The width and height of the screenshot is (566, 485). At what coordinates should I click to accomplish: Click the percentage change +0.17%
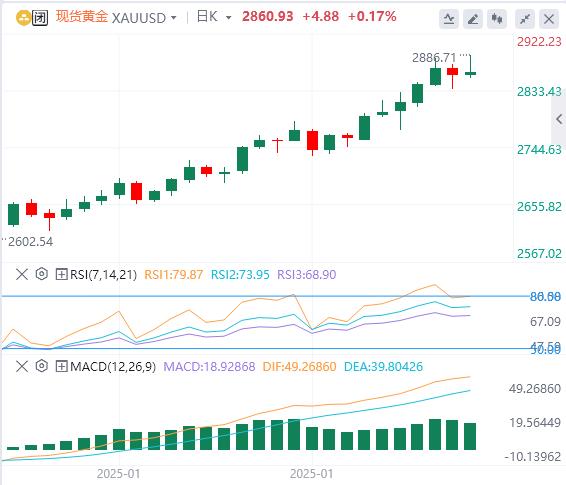[x=372, y=17]
